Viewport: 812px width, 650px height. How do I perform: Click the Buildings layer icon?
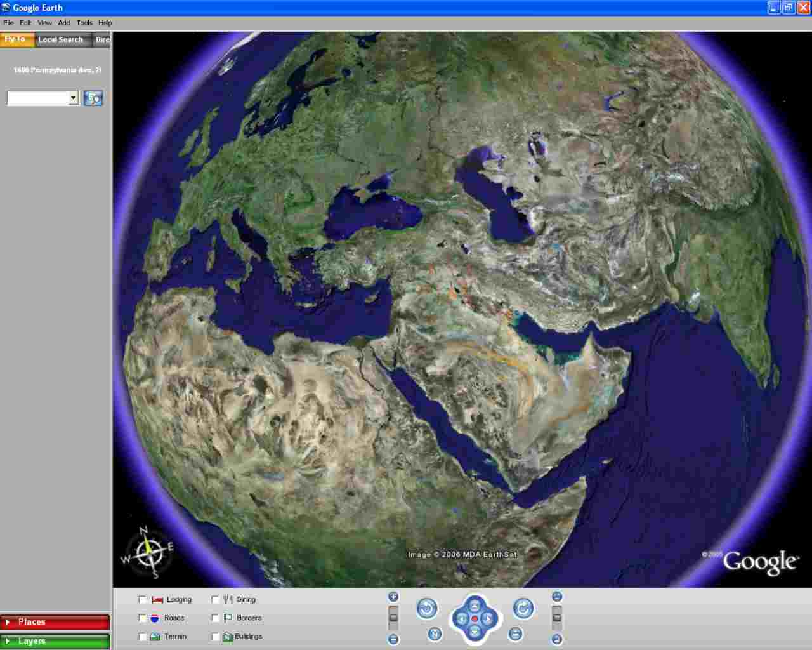pyautogui.click(x=228, y=637)
